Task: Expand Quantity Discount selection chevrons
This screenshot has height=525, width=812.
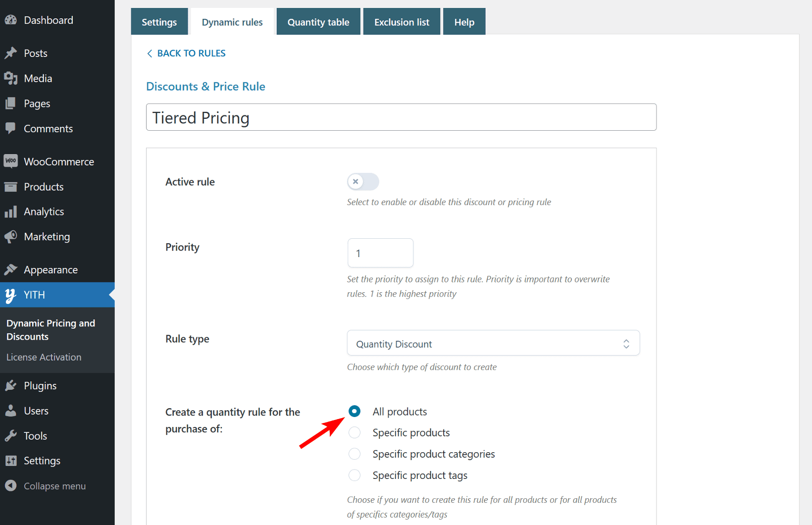Action: coord(626,343)
